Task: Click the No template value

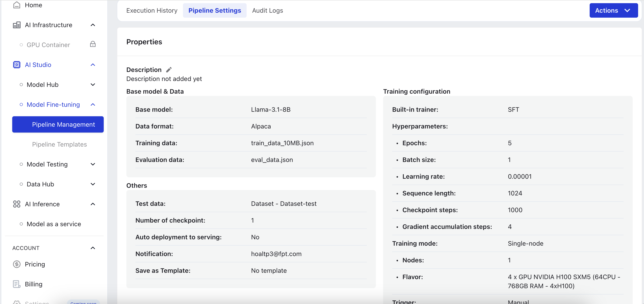Action: point(269,271)
